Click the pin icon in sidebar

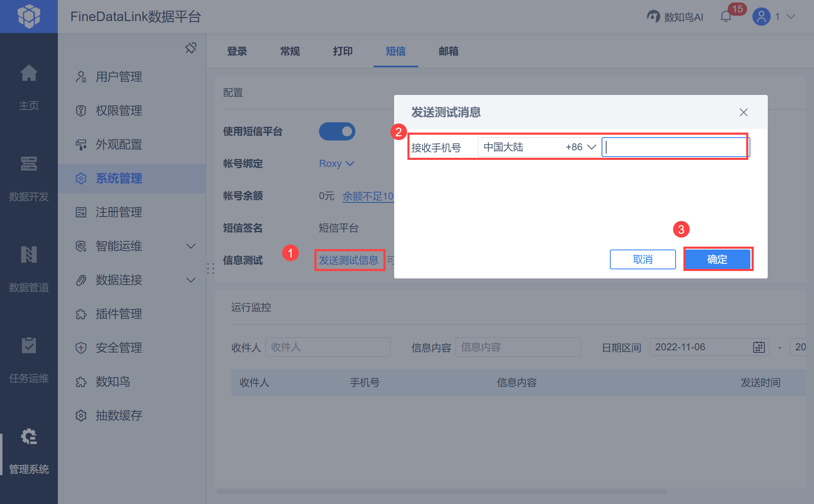tap(191, 48)
